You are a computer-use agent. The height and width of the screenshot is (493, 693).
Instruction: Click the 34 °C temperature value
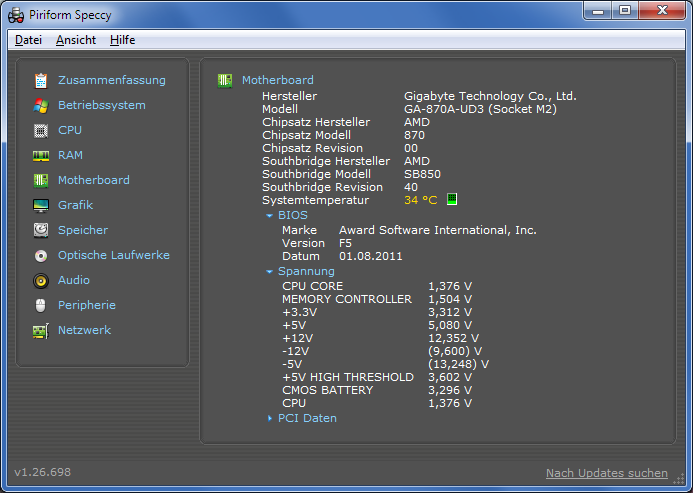(420, 200)
